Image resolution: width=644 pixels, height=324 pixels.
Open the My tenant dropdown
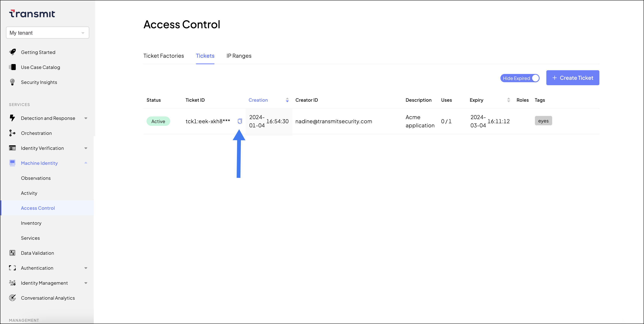click(x=47, y=33)
